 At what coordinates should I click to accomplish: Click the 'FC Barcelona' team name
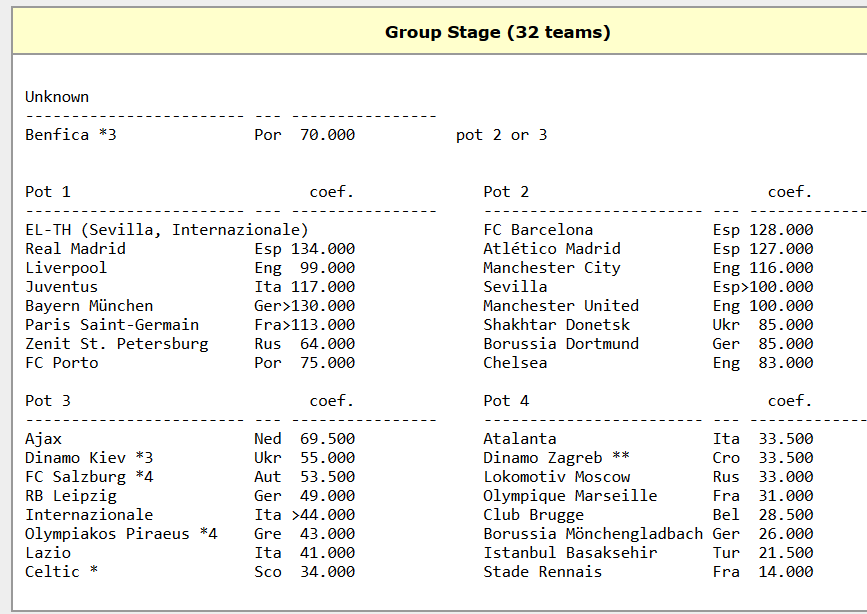click(538, 230)
